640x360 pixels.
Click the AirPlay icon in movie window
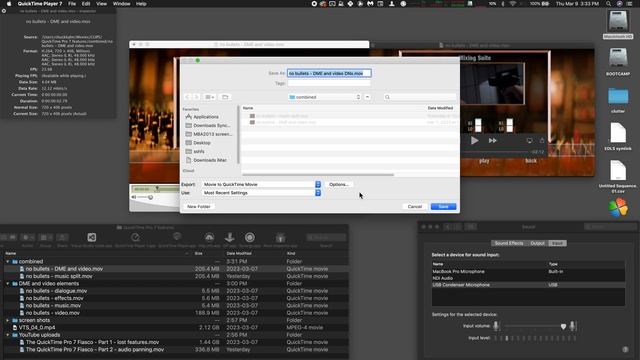tap(529, 140)
